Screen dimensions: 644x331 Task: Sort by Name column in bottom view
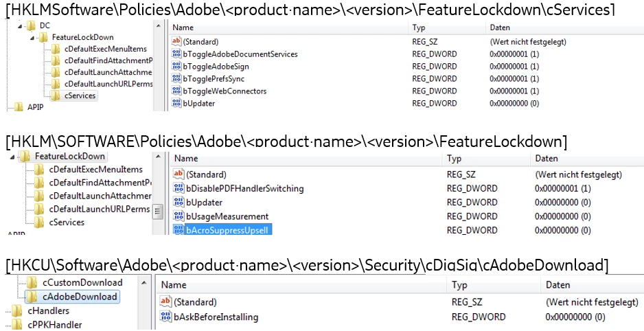(x=173, y=285)
